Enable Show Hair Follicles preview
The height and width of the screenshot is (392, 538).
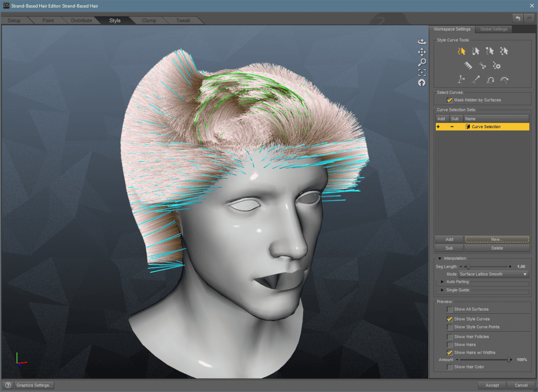[450, 337]
